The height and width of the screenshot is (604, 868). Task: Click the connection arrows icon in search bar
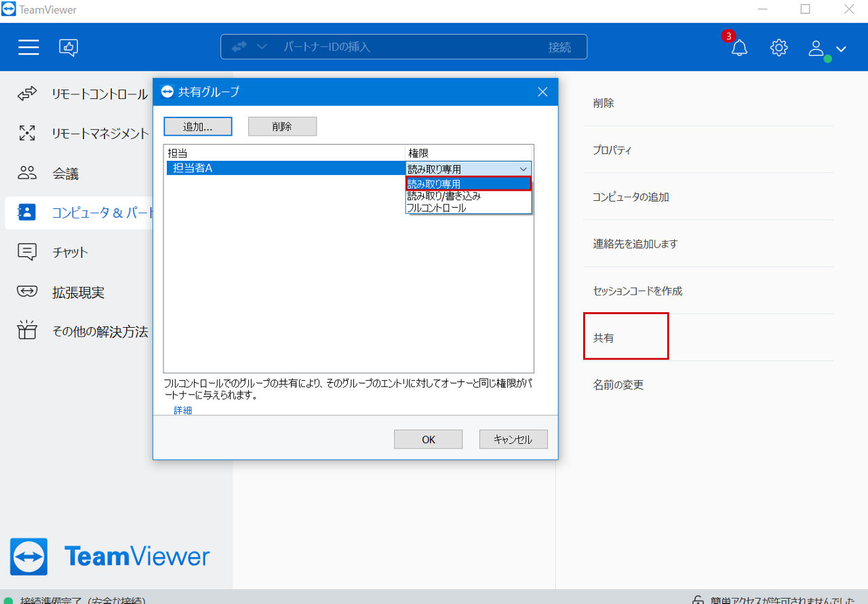coord(240,47)
